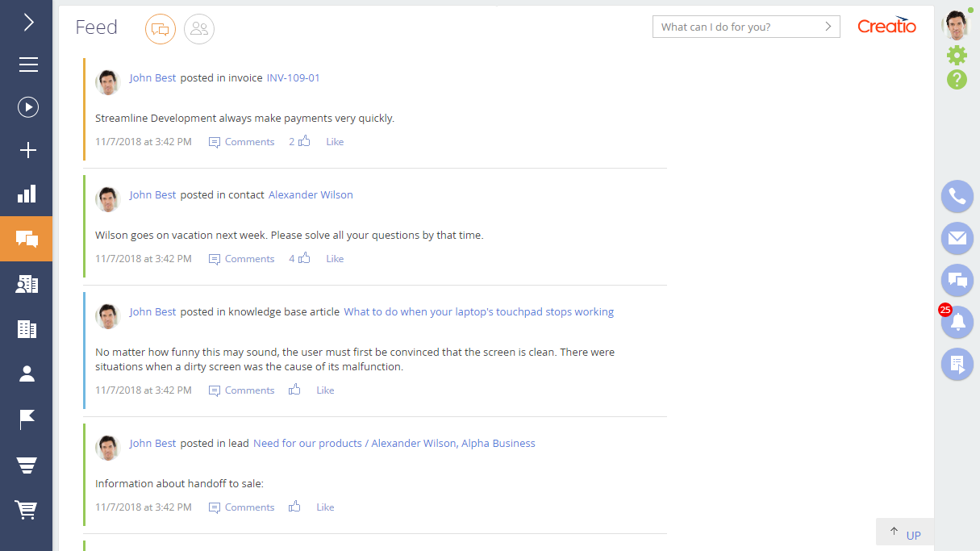Image resolution: width=980 pixels, height=551 pixels.
Task: Open the shopping cart orders section
Action: pyautogui.click(x=27, y=509)
